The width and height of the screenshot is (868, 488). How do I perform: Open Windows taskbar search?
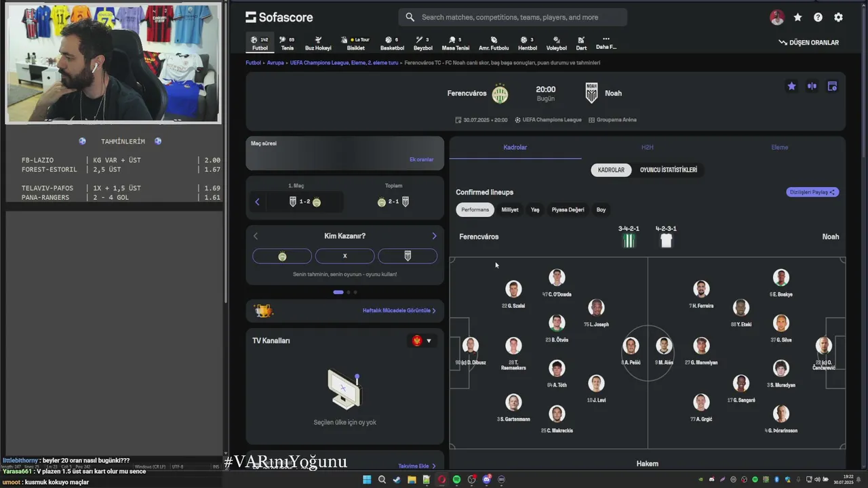point(382,480)
